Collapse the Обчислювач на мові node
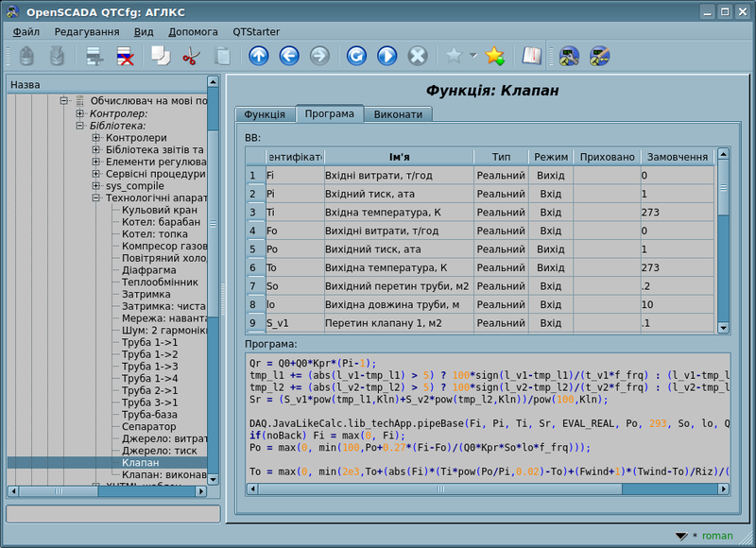Viewport: 756px width, 548px height. click(63, 101)
